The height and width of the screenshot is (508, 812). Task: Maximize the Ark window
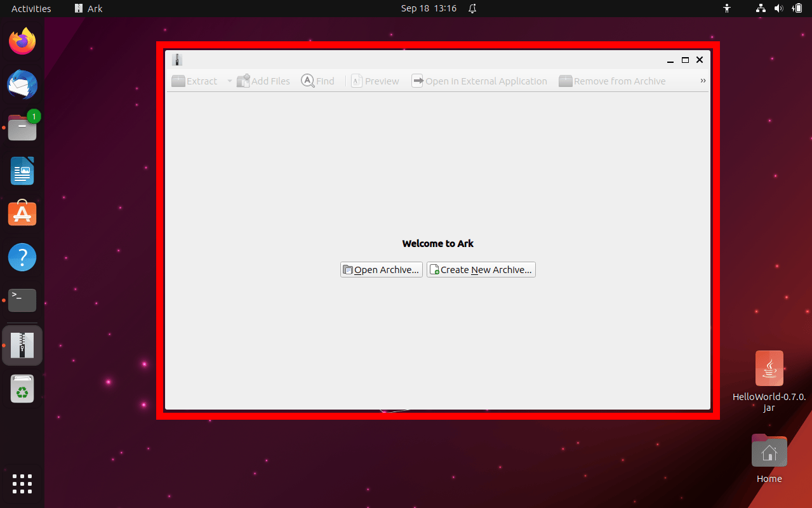685,60
